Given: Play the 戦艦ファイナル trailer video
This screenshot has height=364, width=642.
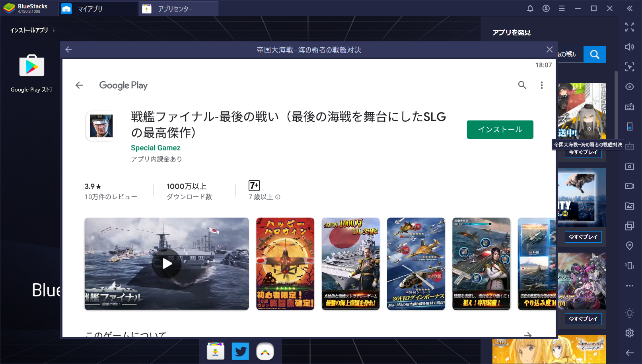Looking at the screenshot, I should (x=167, y=264).
